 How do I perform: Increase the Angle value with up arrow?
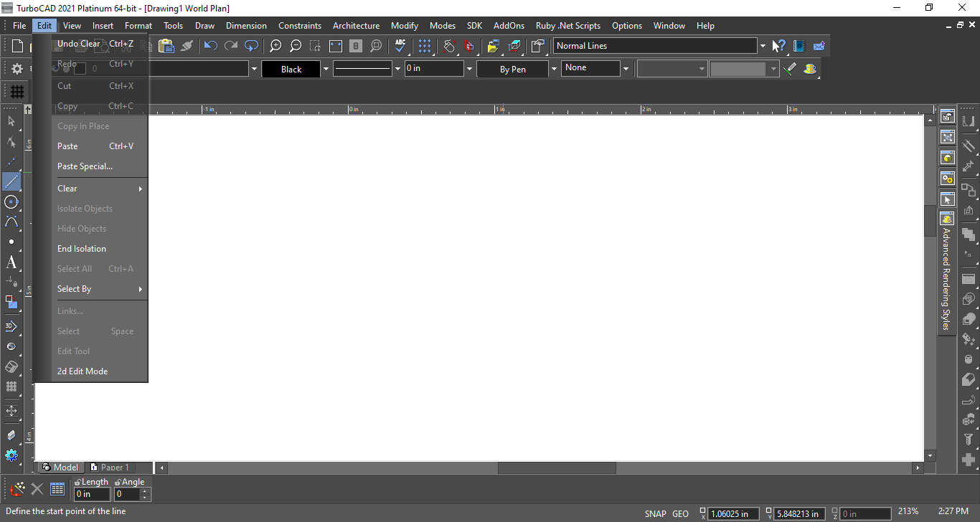click(146, 491)
